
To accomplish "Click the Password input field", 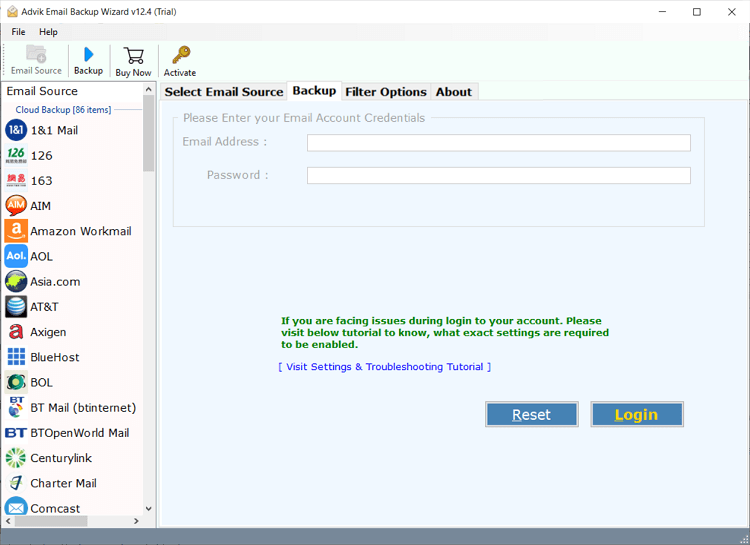I will [498, 175].
